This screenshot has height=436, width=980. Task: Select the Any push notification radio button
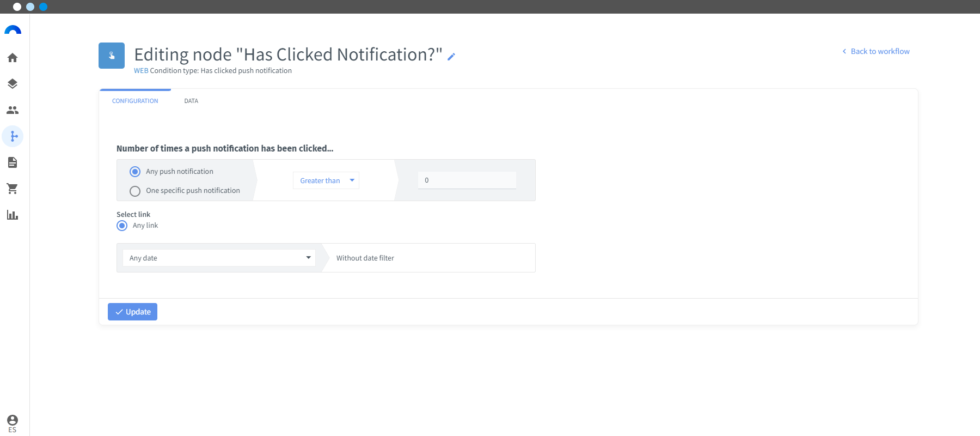click(135, 172)
